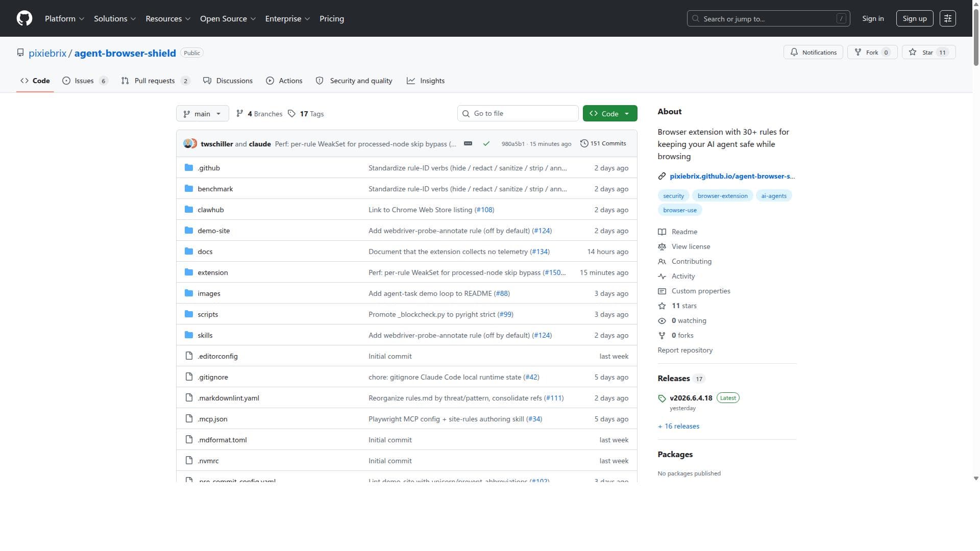Click the pulse icon next to Activity

pos(662,276)
